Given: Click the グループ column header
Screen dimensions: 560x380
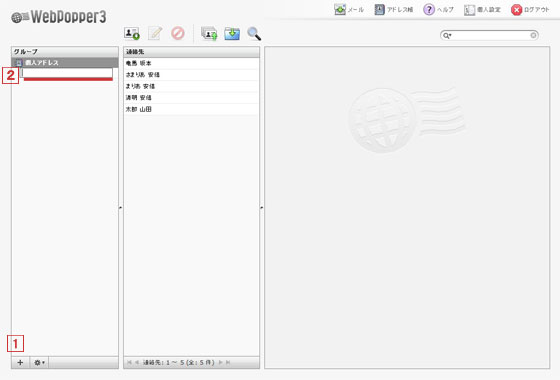Looking at the screenshot, I should coord(65,52).
